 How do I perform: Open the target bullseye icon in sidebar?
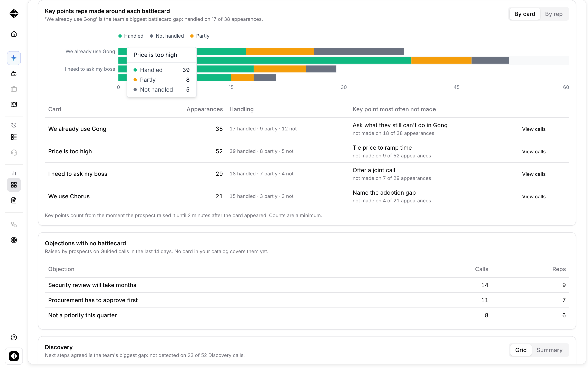pyautogui.click(x=14, y=240)
